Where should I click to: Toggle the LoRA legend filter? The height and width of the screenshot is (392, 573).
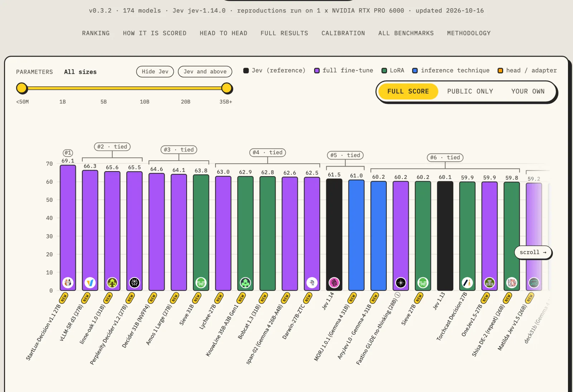click(393, 71)
